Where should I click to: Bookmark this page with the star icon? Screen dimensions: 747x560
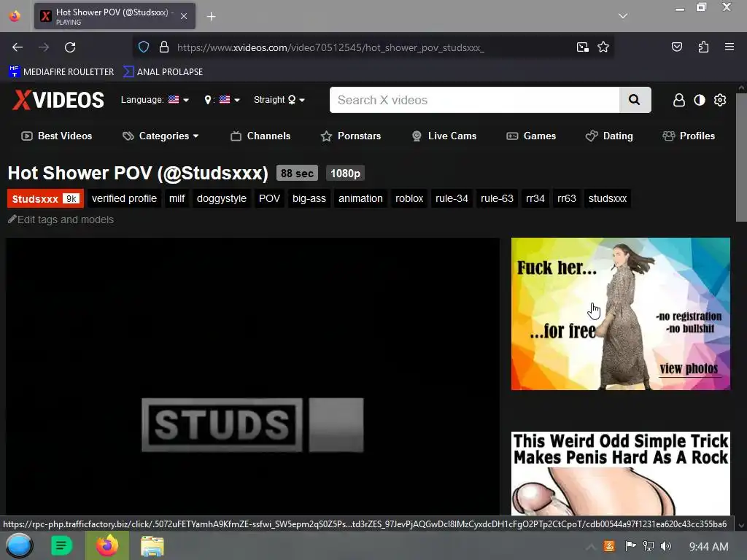[603, 47]
